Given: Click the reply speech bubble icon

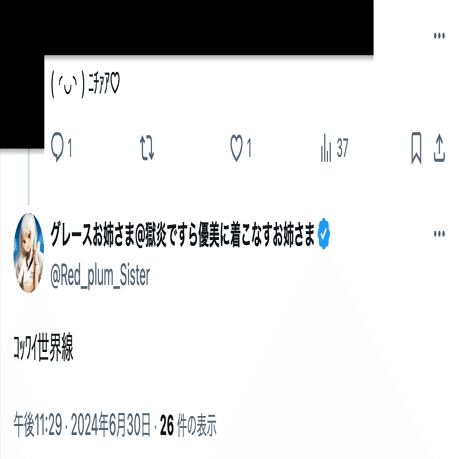Looking at the screenshot, I should 57,147.
